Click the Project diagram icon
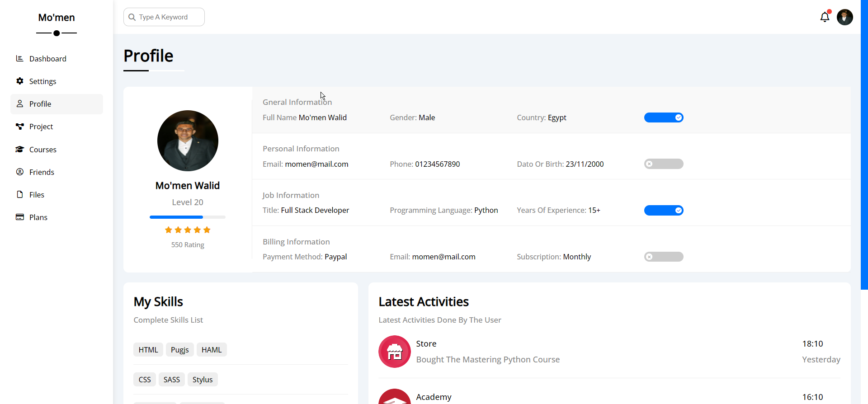Screen dimensions: 868x404 pyautogui.click(x=19, y=127)
